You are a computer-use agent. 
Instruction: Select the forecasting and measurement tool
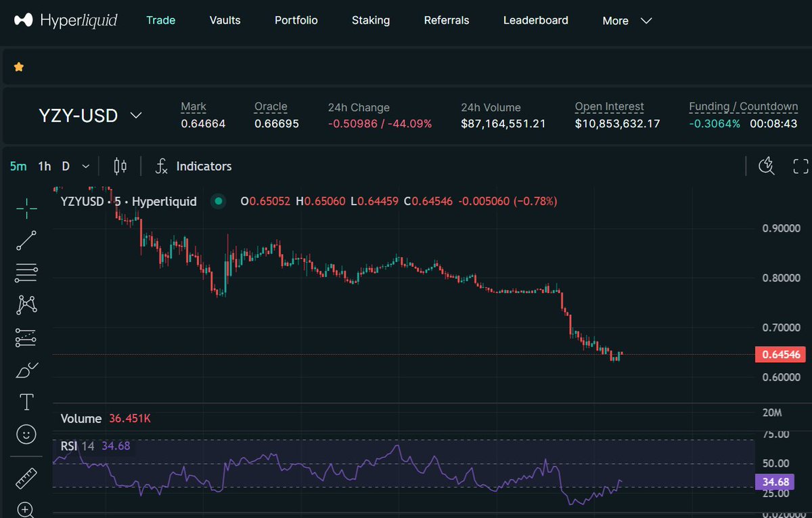[x=26, y=338]
